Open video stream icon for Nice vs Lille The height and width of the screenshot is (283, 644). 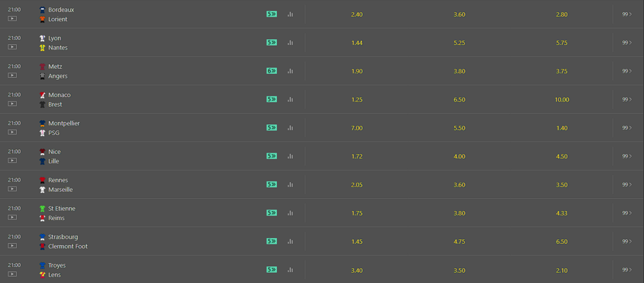pos(12,160)
